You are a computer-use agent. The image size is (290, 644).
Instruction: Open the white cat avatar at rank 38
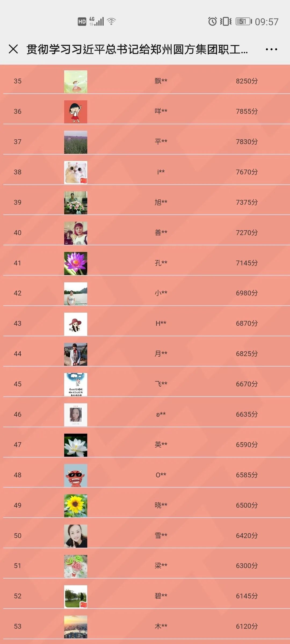click(76, 173)
